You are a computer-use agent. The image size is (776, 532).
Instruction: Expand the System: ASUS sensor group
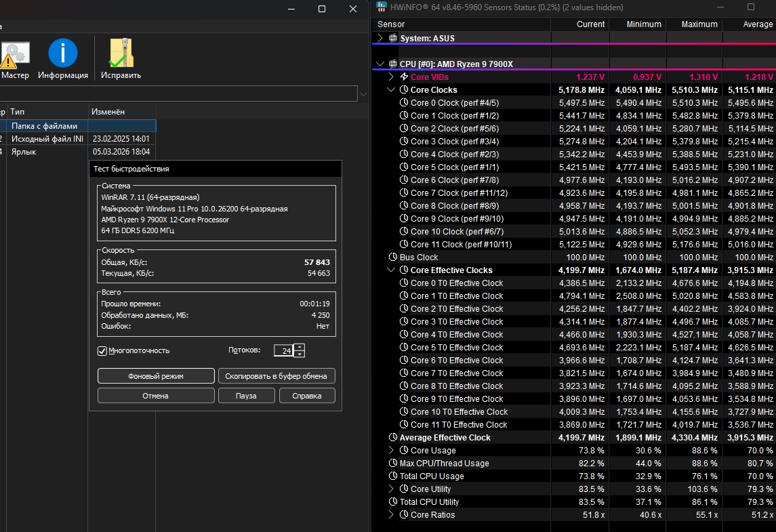[380, 38]
